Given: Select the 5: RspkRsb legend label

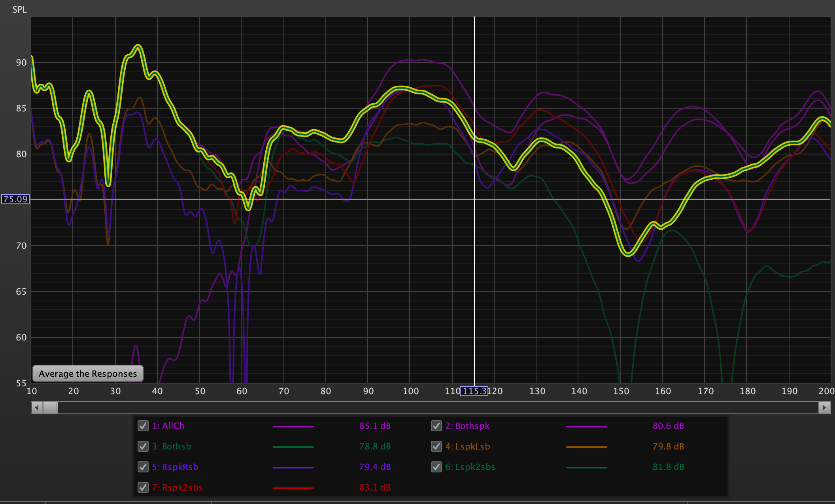Looking at the screenshot, I should click(175, 467).
